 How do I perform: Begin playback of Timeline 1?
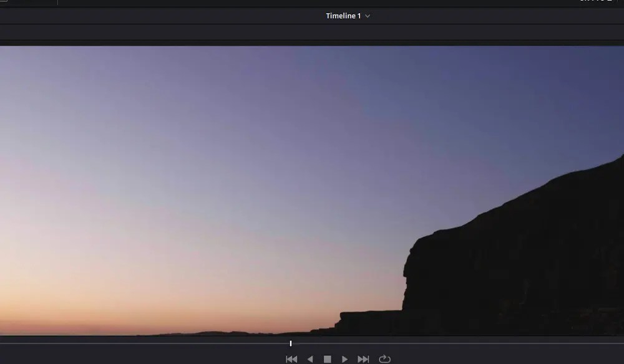pyautogui.click(x=344, y=358)
